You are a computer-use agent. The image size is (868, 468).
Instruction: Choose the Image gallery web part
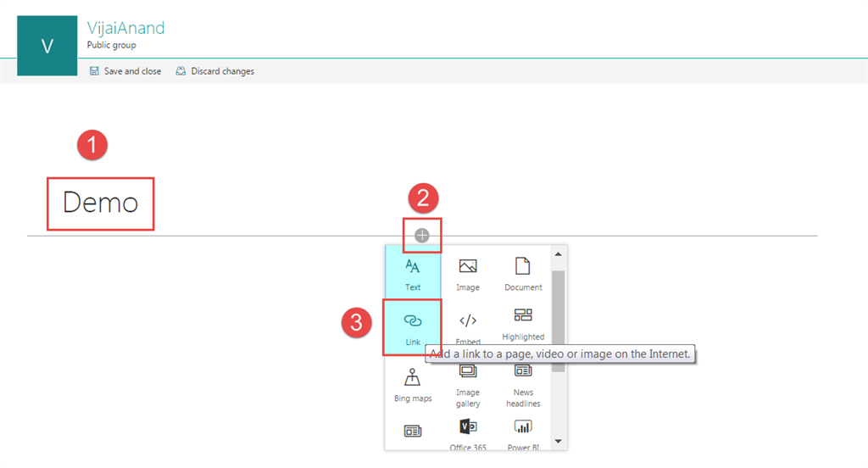click(468, 387)
